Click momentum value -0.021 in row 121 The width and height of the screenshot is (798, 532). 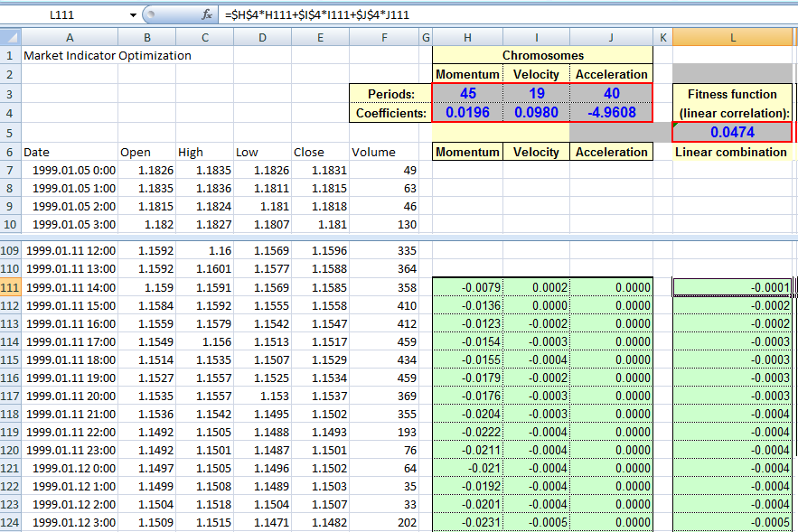[468, 469]
